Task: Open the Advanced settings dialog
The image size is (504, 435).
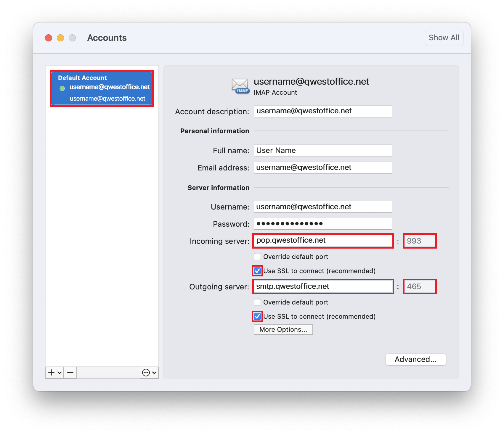Action: [415, 359]
